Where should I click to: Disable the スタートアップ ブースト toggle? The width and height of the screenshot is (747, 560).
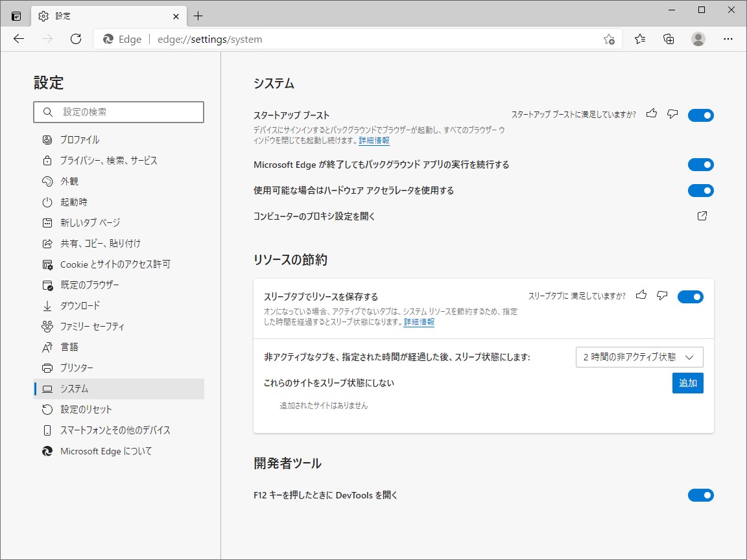pyautogui.click(x=700, y=115)
